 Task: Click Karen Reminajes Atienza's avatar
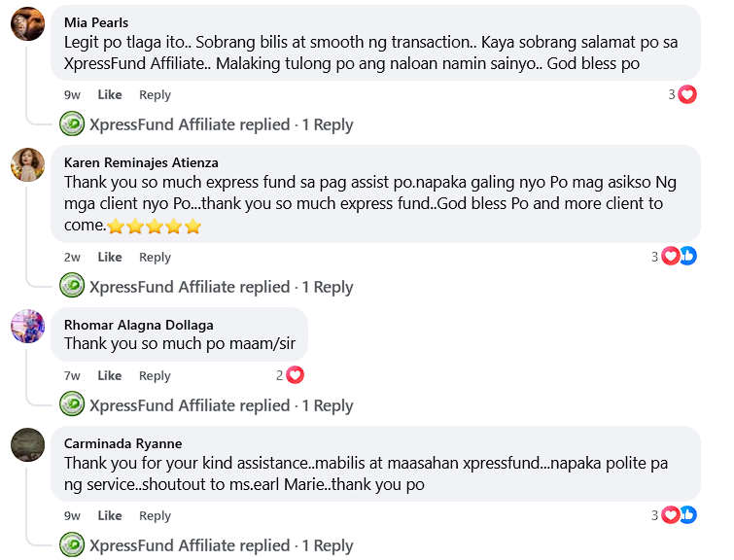coord(27,163)
